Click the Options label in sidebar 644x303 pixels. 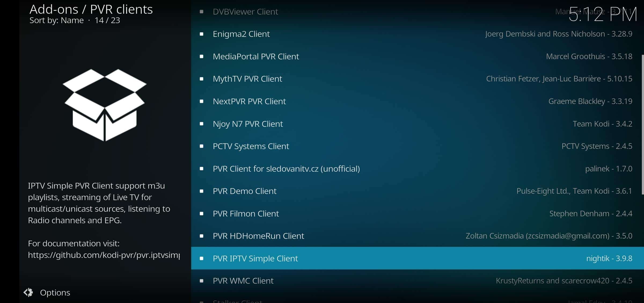55,293
